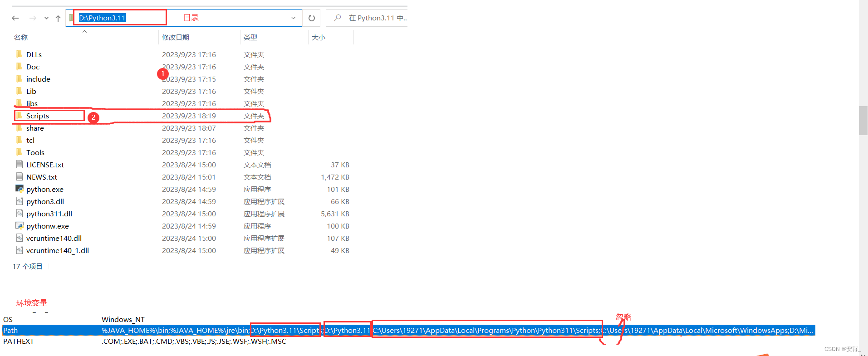
Task: Click the PATHEXT value .COM;.EXE;.BAT
Action: click(194, 341)
